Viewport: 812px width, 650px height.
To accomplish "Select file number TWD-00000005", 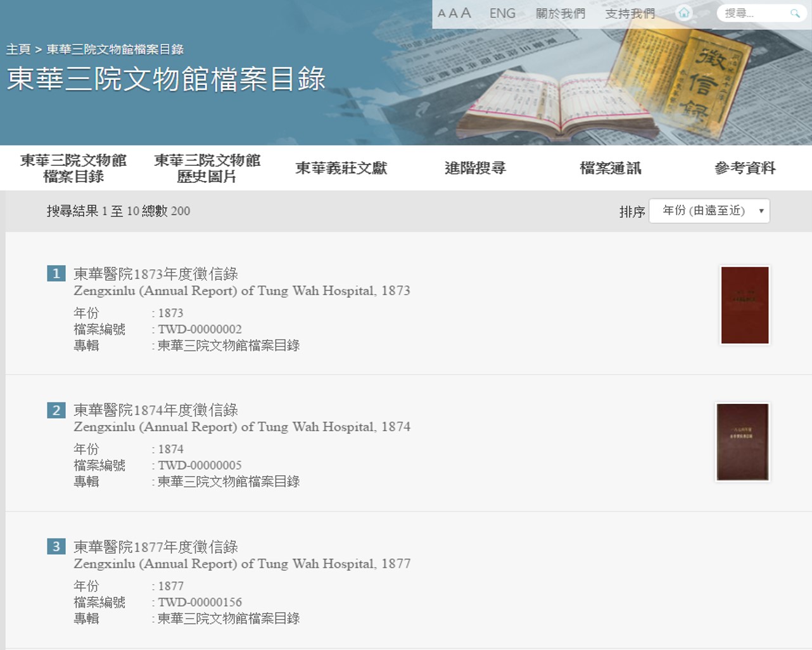I will coord(200,465).
